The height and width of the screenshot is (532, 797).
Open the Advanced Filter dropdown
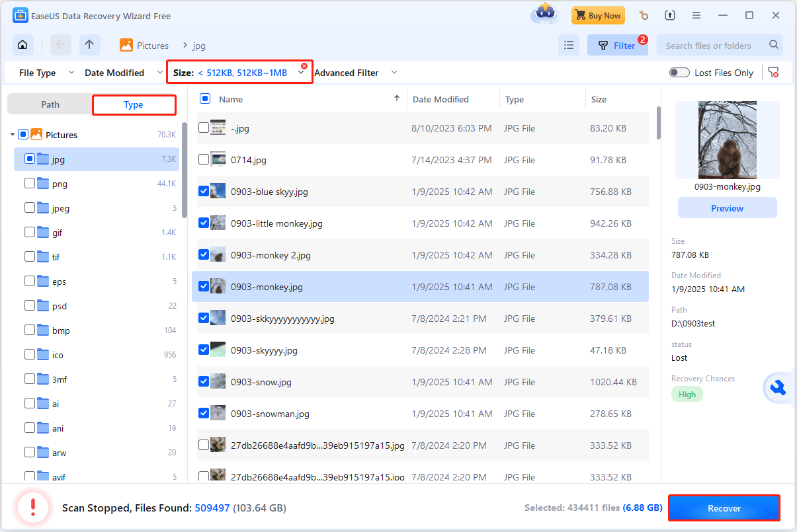pyautogui.click(x=355, y=73)
